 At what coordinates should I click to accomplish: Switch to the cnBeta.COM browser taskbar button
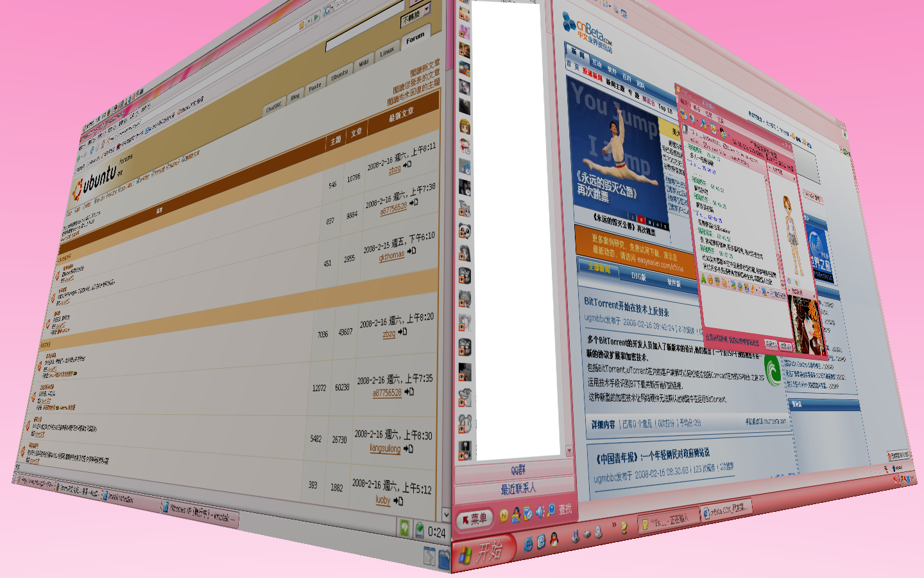click(726, 511)
